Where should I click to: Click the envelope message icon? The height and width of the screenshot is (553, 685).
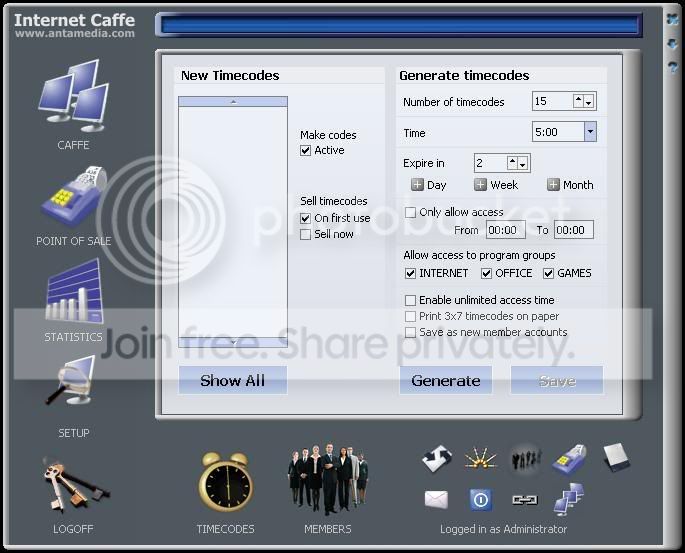click(x=436, y=500)
